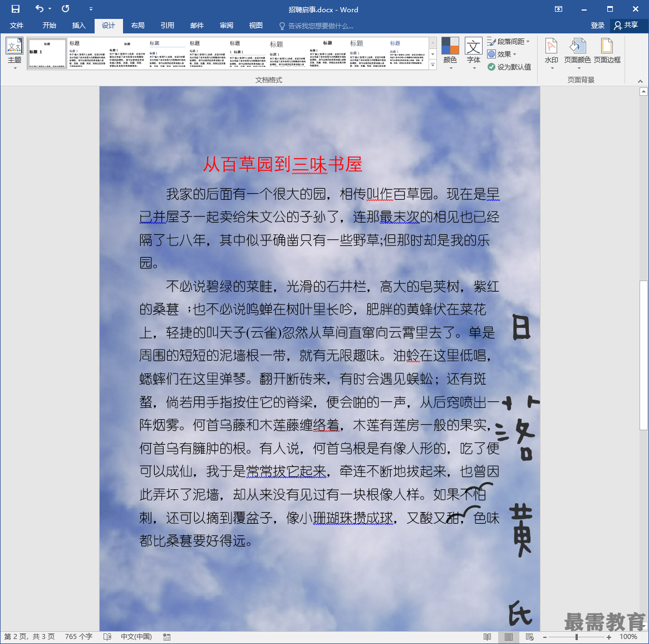The width and height of the screenshot is (649, 644).
Task: Click zoom out minus button
Action: pyautogui.click(x=545, y=637)
